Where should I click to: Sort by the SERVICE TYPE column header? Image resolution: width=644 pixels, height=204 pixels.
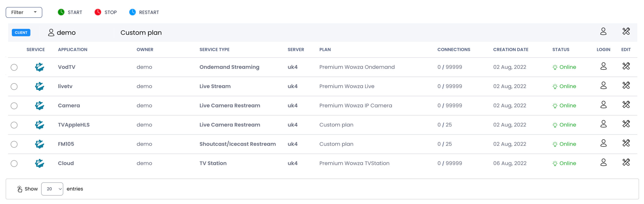[214, 49]
